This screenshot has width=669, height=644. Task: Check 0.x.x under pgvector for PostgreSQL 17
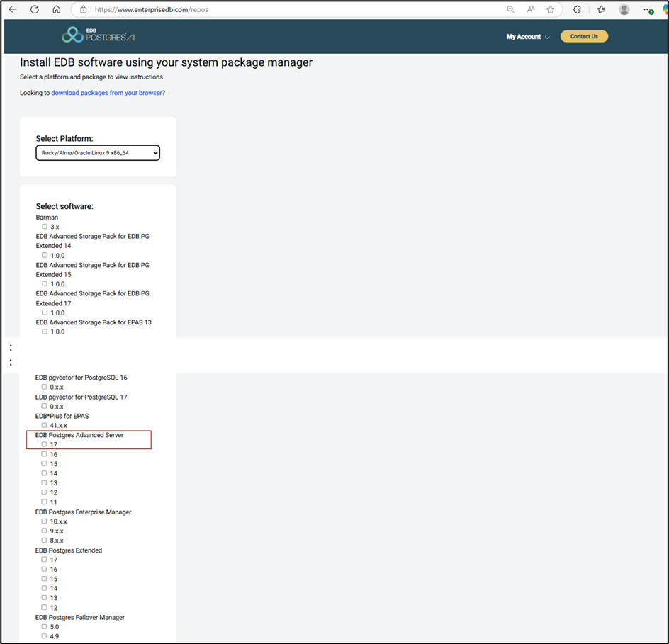44,406
